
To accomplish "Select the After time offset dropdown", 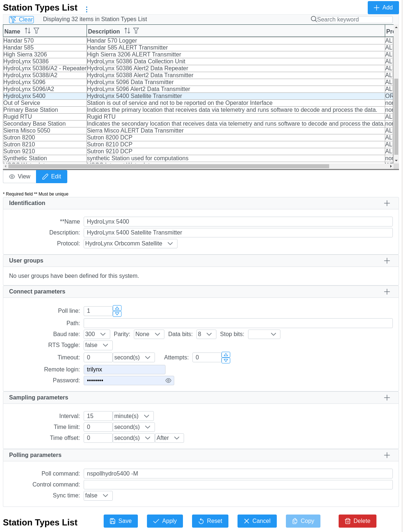I will tap(169, 438).
